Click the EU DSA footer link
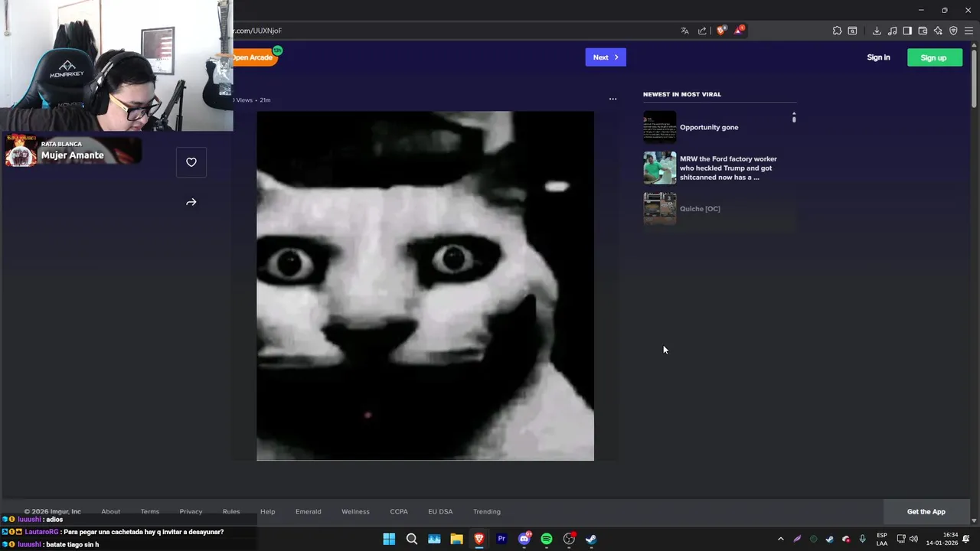Screen dimensions: 980x551 (440, 511)
